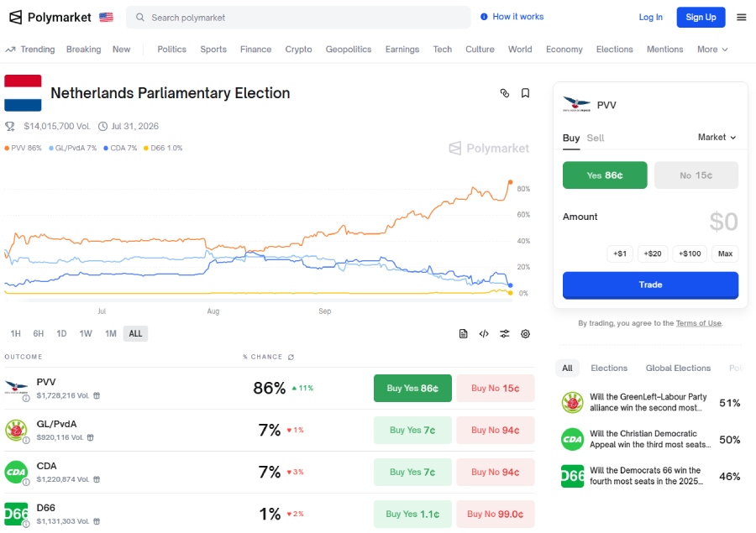This screenshot has width=756, height=533.
Task: Expand the More categories menu
Action: pos(712,50)
